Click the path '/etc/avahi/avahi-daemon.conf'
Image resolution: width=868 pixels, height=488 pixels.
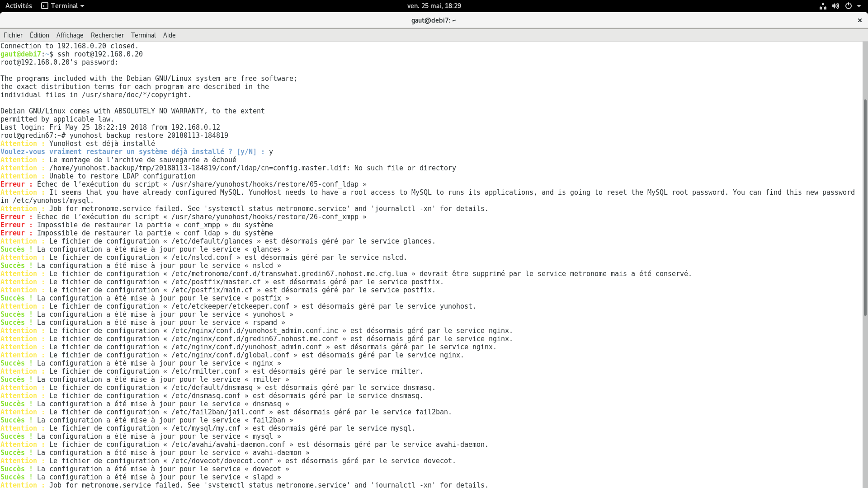pos(228,445)
